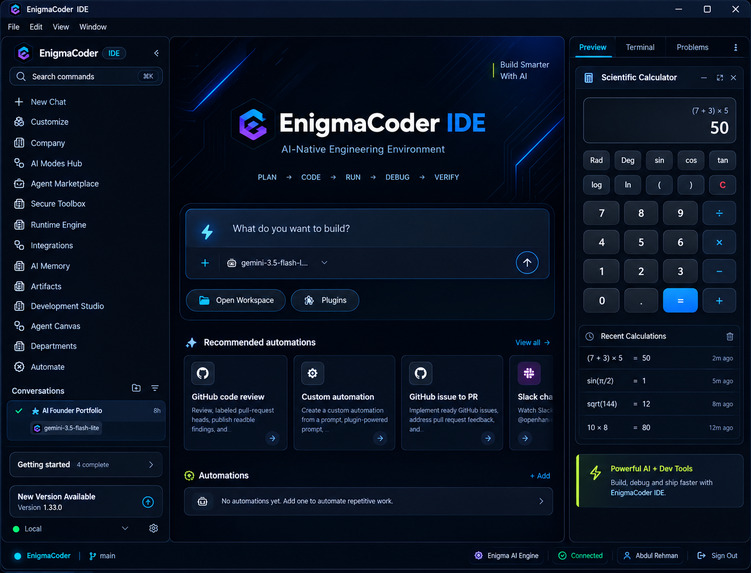Open the File menu
Screen dimensions: 751x573
pos(13,27)
